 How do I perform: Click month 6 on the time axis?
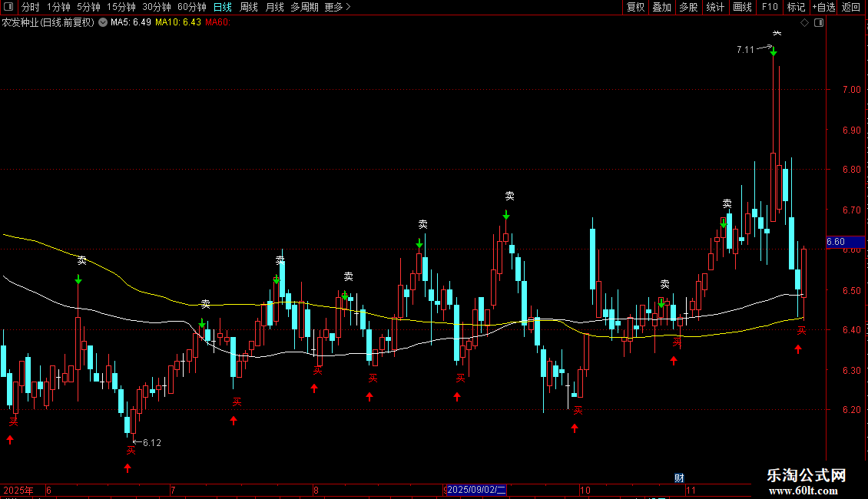(48, 490)
